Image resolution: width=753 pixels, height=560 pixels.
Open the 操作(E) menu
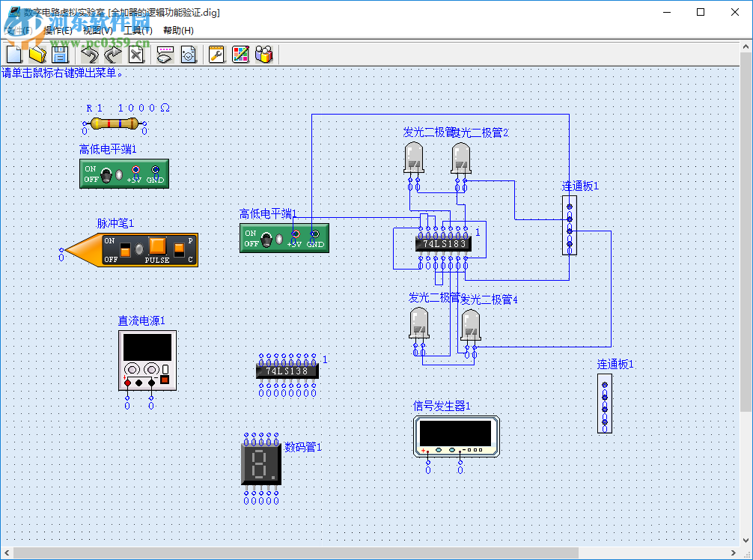(x=58, y=30)
